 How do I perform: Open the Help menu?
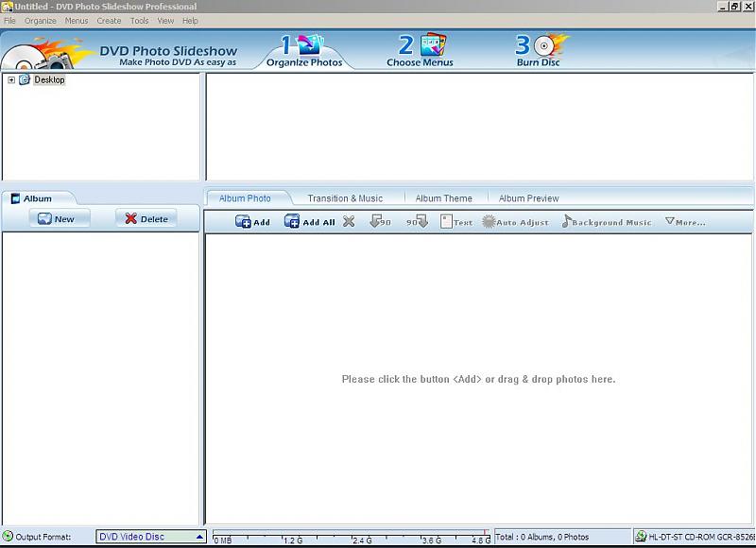pyautogui.click(x=190, y=21)
